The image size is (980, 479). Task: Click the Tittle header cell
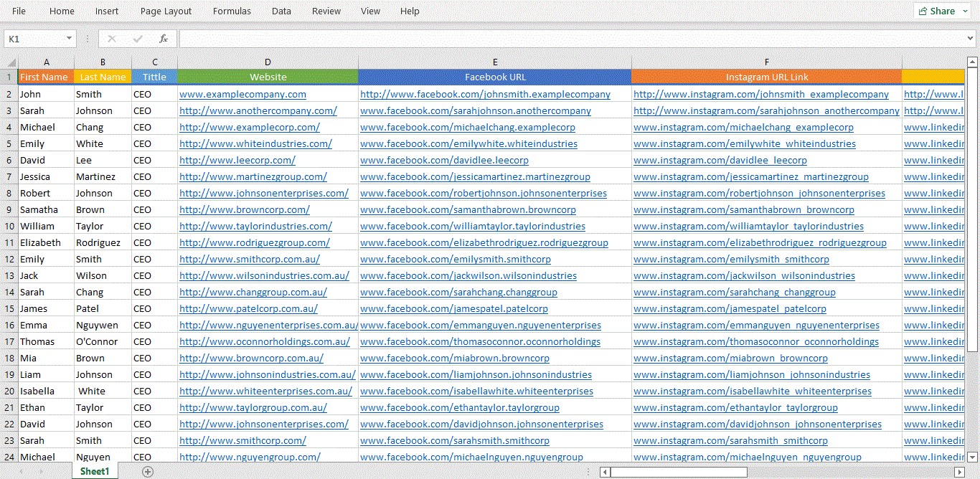coord(154,77)
